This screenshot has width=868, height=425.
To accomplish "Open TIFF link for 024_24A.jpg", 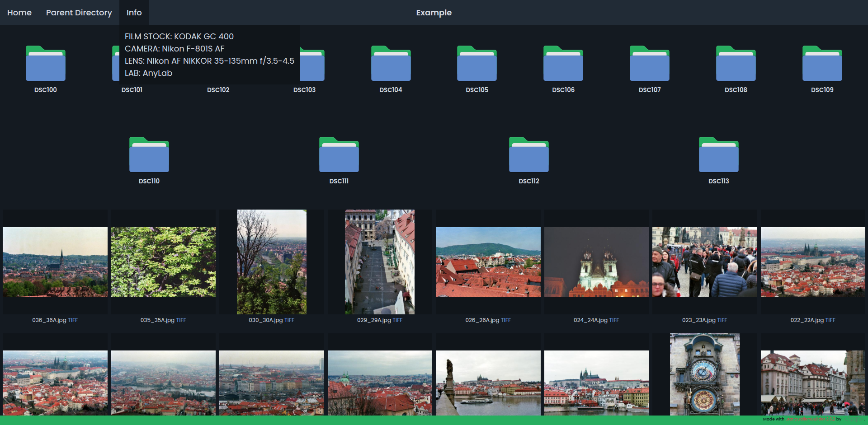I will coord(614,320).
